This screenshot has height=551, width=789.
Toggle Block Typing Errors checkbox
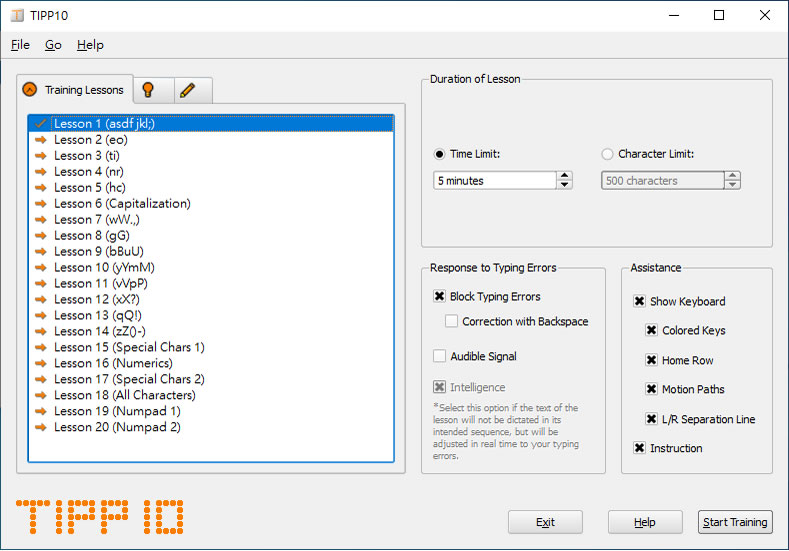(439, 296)
